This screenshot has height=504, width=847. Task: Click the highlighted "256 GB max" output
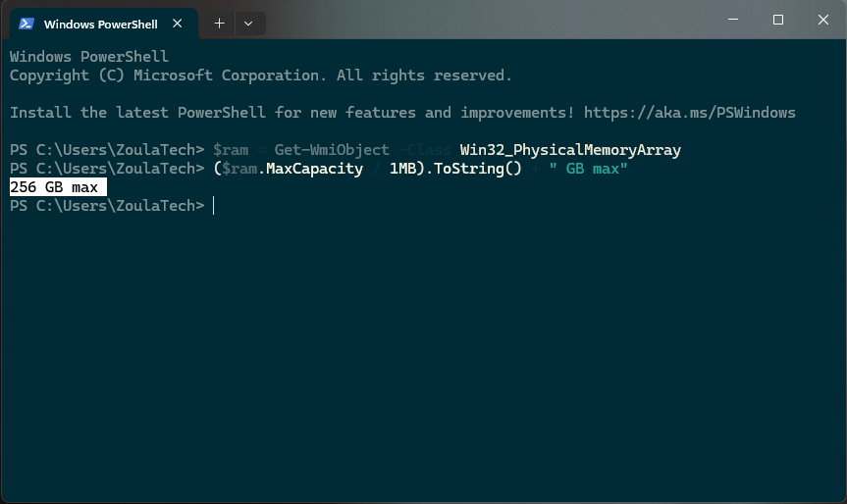coord(57,187)
